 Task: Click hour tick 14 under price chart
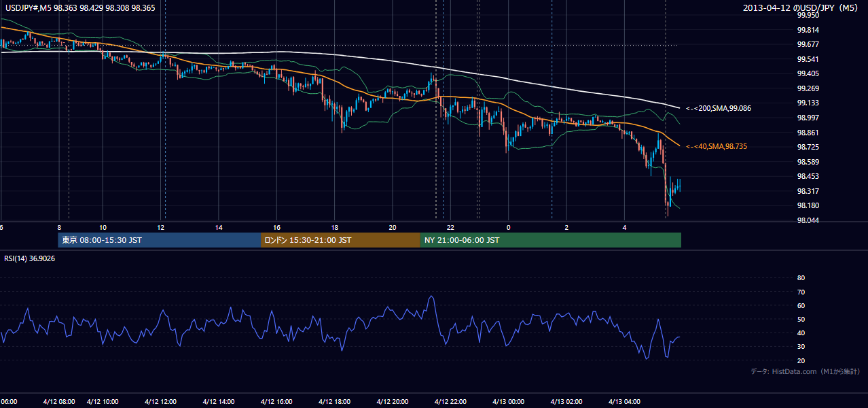219,227
